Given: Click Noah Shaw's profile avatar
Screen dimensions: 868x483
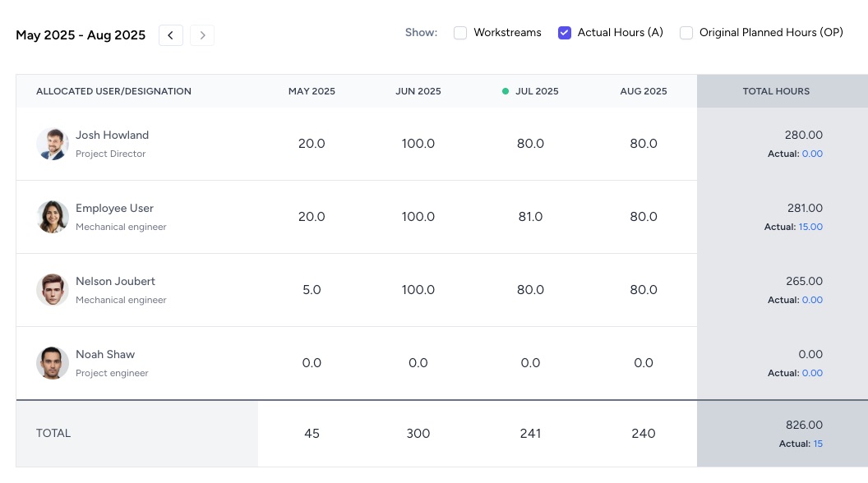Looking at the screenshot, I should coord(53,363).
